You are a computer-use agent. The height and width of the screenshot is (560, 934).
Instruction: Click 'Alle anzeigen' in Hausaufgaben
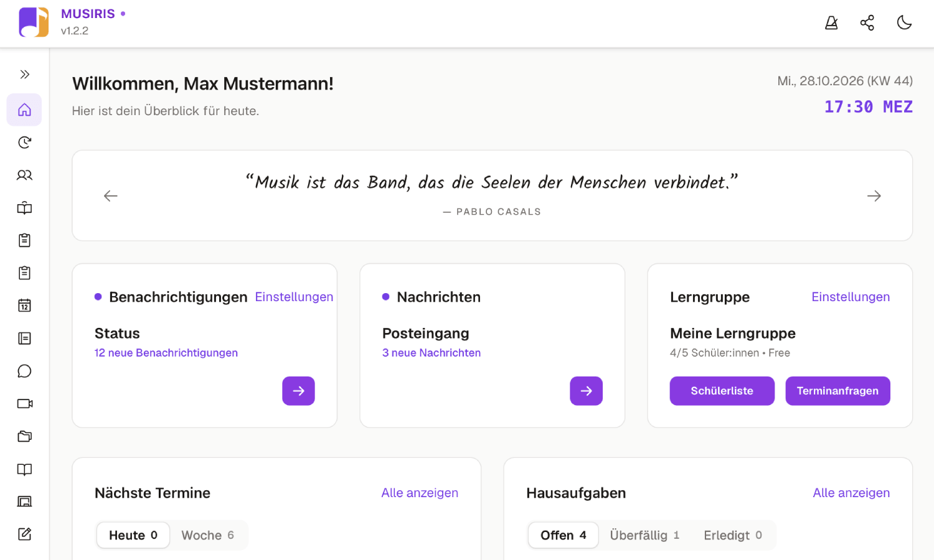[x=851, y=493]
